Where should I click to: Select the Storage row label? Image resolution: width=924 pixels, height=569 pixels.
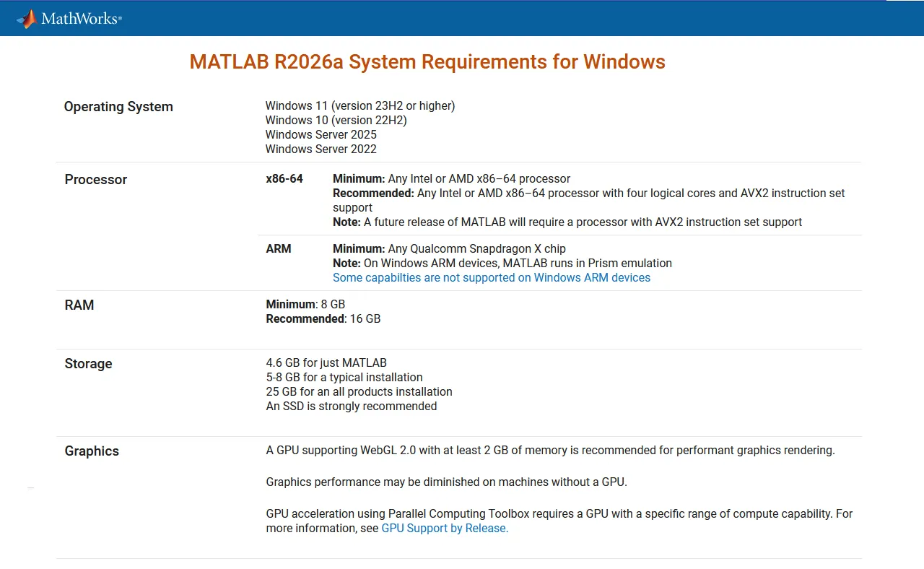point(88,364)
